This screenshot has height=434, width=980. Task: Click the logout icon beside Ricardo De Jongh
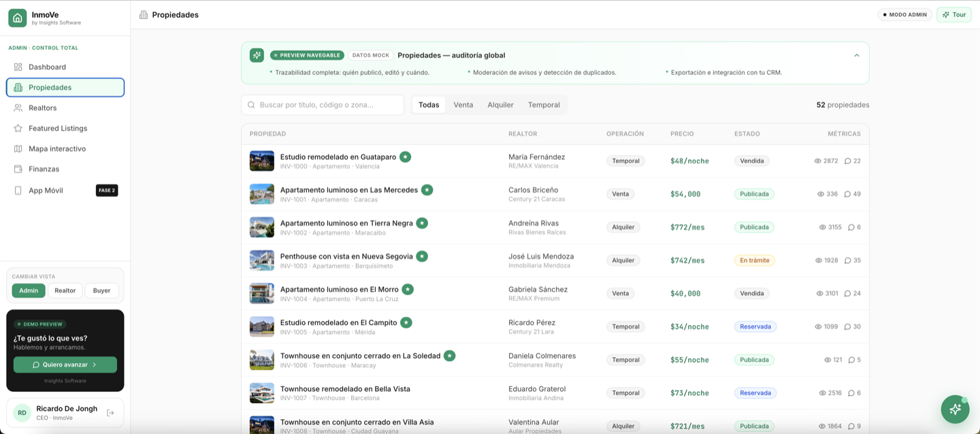pyautogui.click(x=110, y=413)
